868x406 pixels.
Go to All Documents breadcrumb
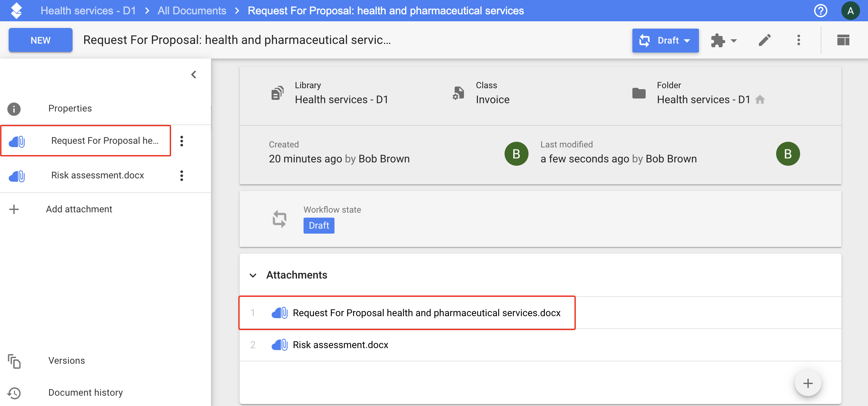coord(191,10)
